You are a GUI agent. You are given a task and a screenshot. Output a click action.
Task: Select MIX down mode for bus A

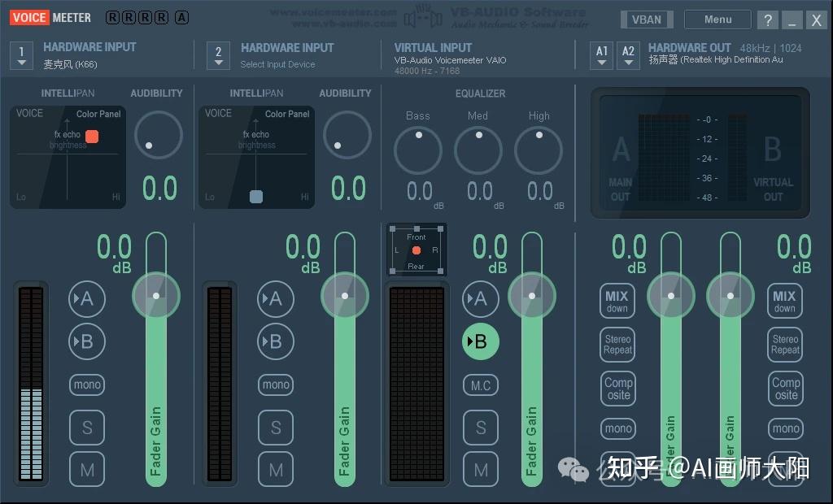[617, 301]
